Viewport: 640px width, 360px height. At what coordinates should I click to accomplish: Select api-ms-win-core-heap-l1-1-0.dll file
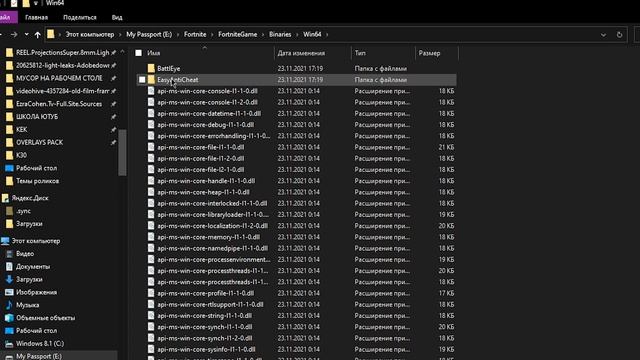[x=203, y=192]
